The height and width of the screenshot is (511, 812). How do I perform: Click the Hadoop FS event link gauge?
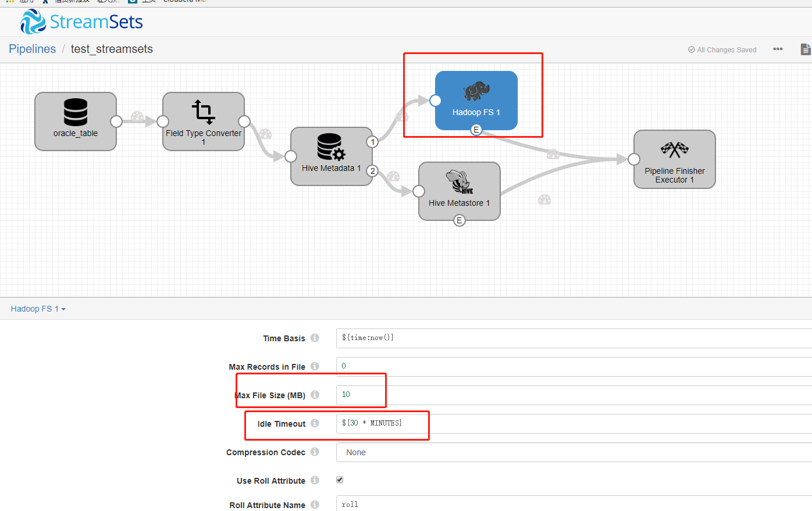pos(553,154)
